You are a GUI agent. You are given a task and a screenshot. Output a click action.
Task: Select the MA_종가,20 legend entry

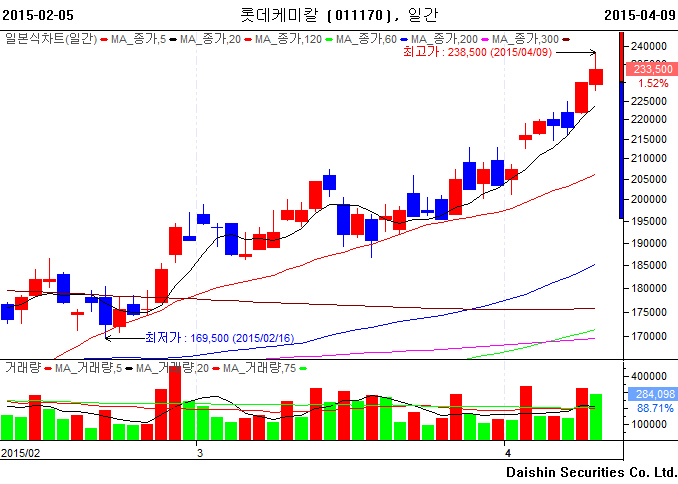210,39
